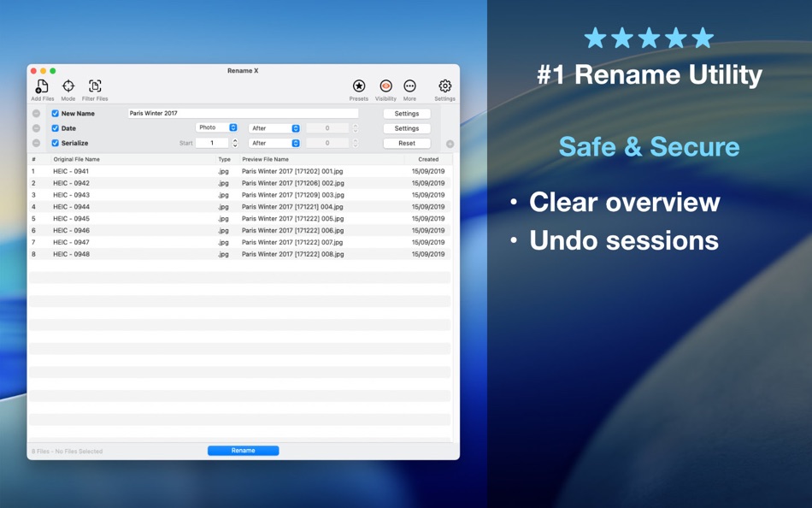The width and height of the screenshot is (812, 508).
Task: Click the blue Rename button
Action: tap(244, 451)
